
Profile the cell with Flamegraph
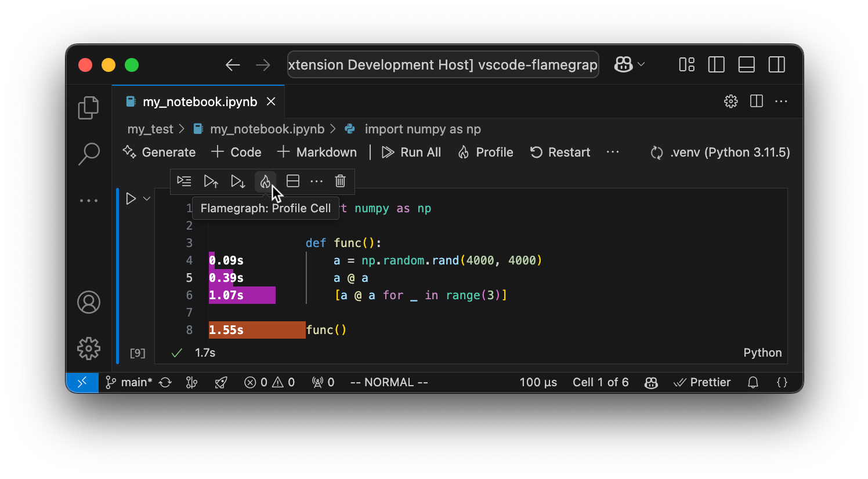265,181
